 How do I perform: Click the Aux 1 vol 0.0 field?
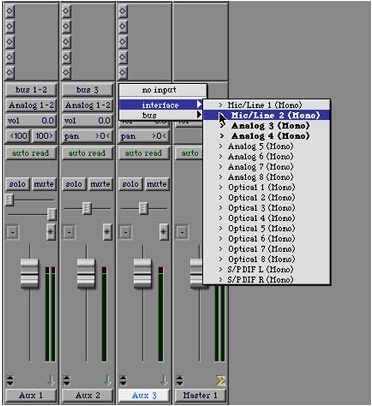pyautogui.click(x=31, y=120)
